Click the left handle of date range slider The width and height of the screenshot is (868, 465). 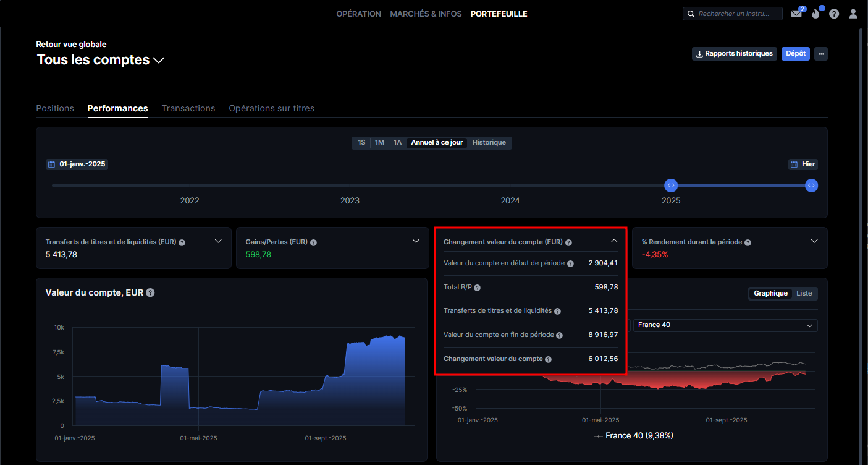pyautogui.click(x=671, y=185)
